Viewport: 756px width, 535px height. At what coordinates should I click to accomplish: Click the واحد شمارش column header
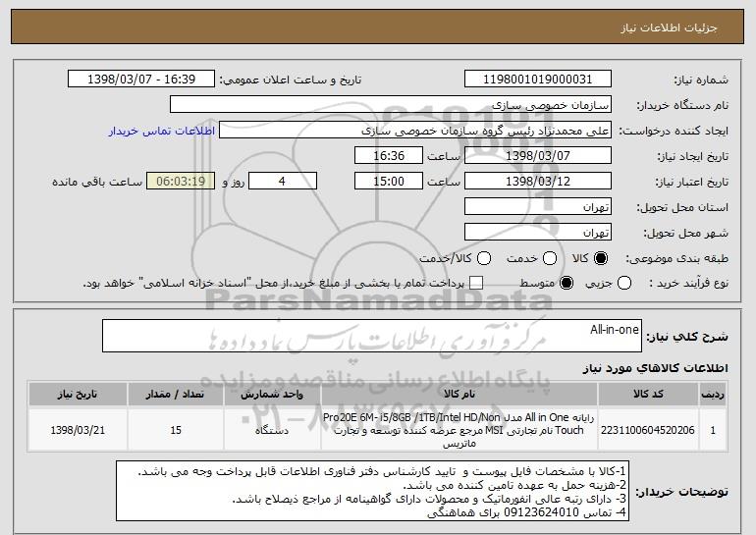tap(272, 395)
